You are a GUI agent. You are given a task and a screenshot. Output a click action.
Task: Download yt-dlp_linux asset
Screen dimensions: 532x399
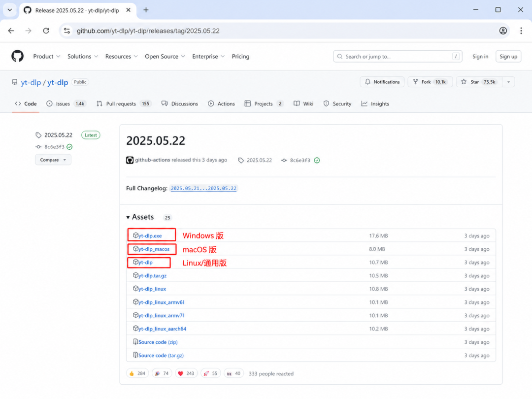pos(152,289)
